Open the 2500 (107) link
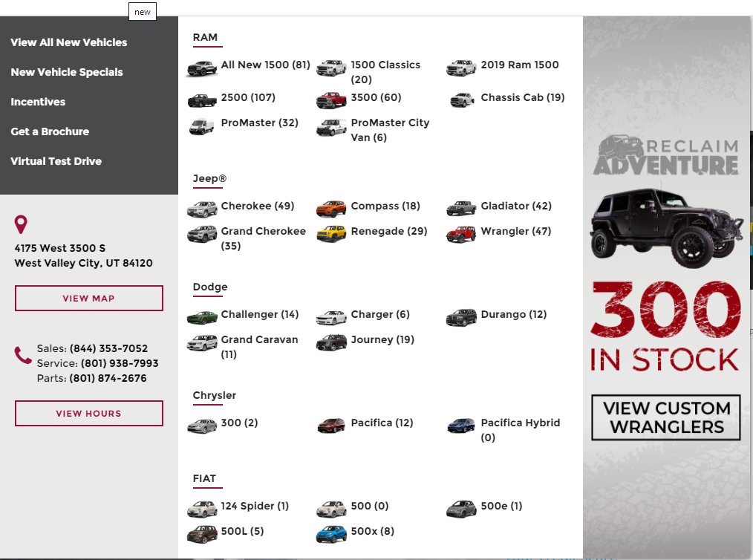 pos(248,97)
